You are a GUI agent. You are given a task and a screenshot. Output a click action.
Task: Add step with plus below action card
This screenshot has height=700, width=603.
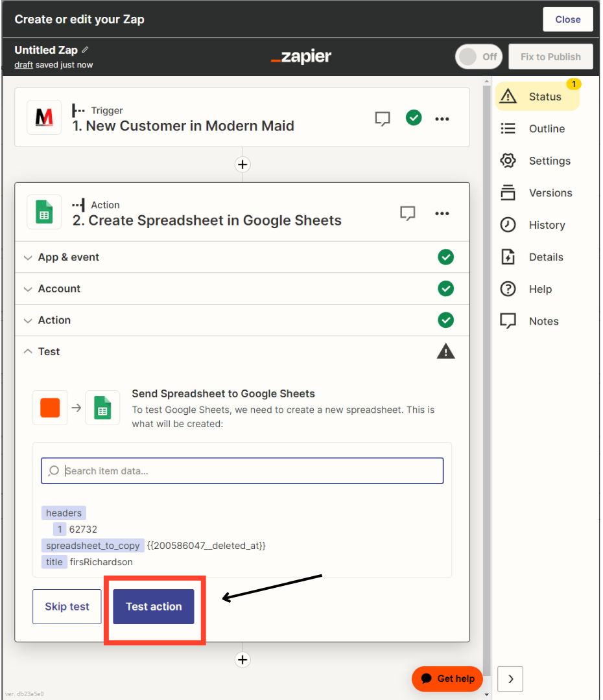pyautogui.click(x=242, y=660)
